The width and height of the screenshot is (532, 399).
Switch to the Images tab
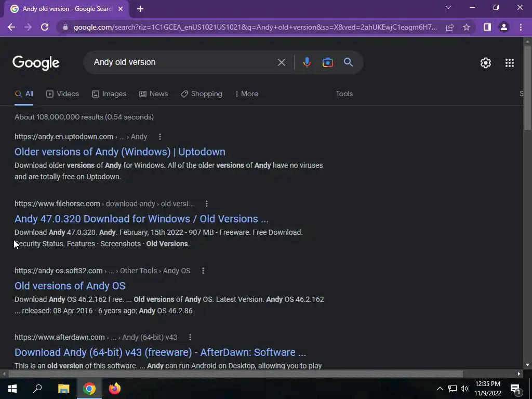[109, 94]
